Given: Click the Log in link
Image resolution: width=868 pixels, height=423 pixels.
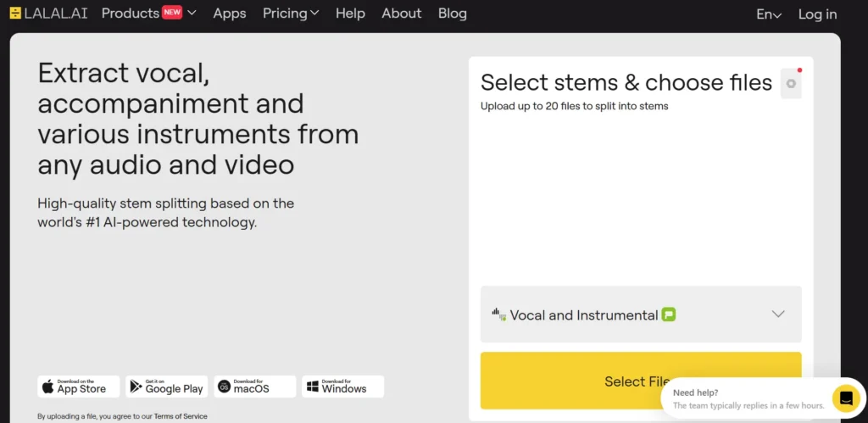Looking at the screenshot, I should 818,14.
